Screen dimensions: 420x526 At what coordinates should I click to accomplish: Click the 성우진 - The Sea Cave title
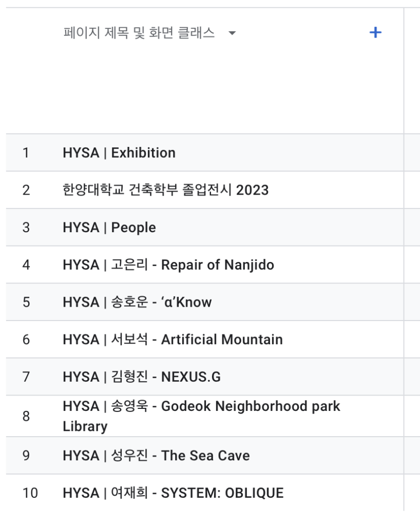coord(156,456)
